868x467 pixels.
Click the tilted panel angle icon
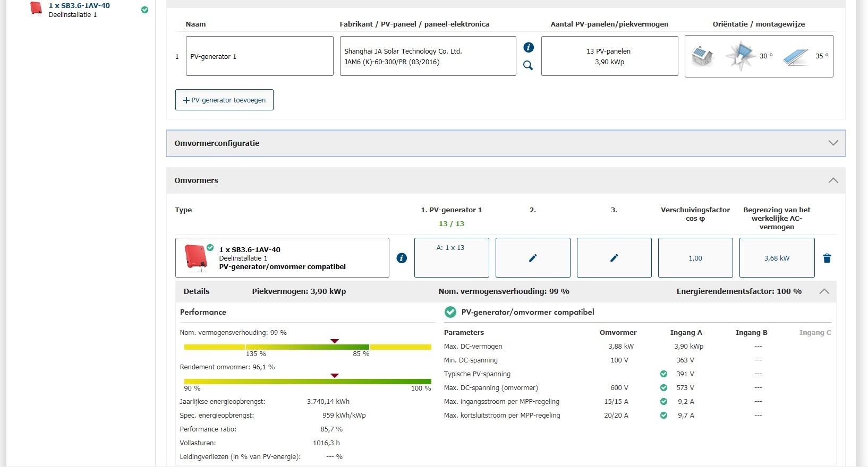click(x=795, y=56)
